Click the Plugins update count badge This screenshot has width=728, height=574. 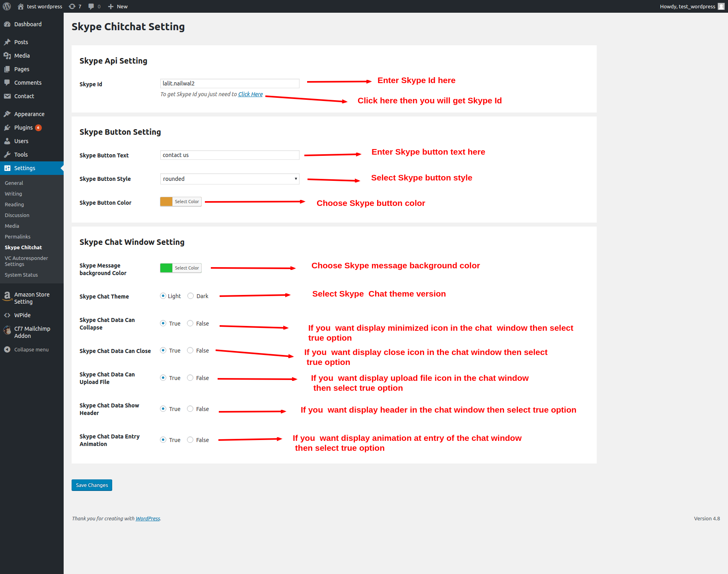38,128
